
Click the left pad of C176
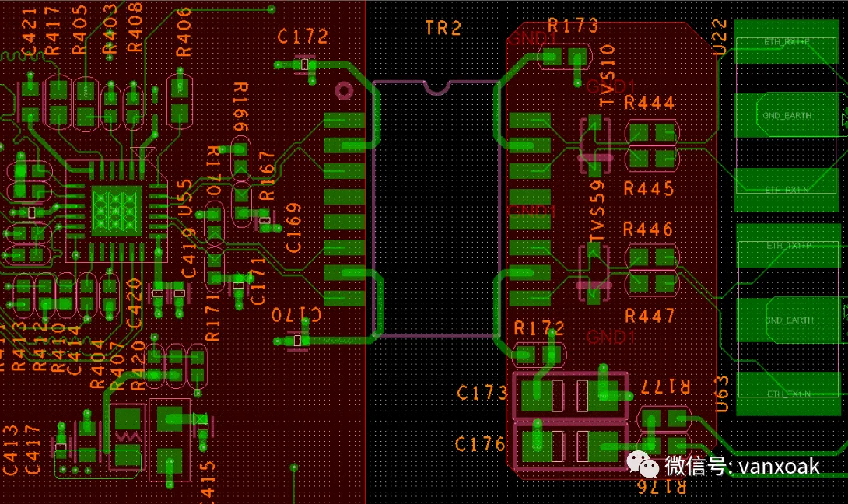[535, 446]
